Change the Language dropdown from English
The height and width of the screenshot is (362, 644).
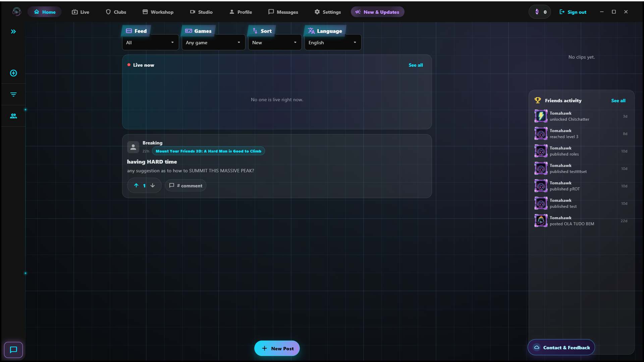tap(332, 43)
